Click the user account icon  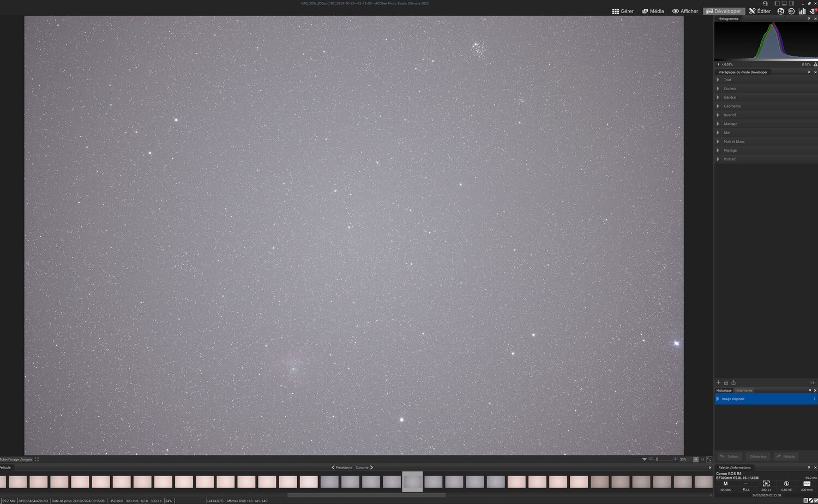point(765,3)
